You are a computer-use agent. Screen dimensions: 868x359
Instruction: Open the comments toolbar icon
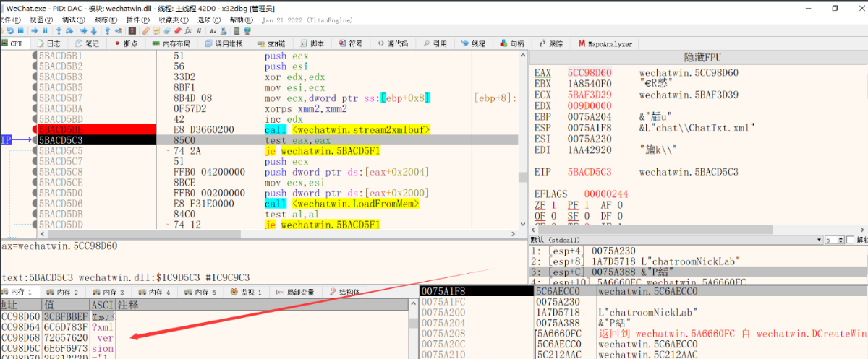click(x=157, y=31)
